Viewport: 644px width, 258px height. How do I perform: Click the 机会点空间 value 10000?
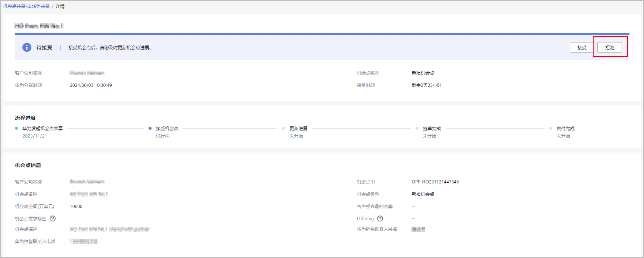pos(76,207)
